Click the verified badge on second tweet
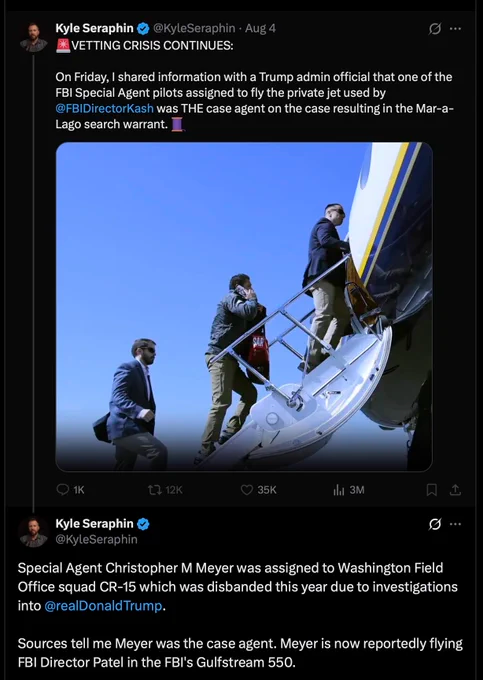This screenshot has height=680, width=483. [144, 524]
